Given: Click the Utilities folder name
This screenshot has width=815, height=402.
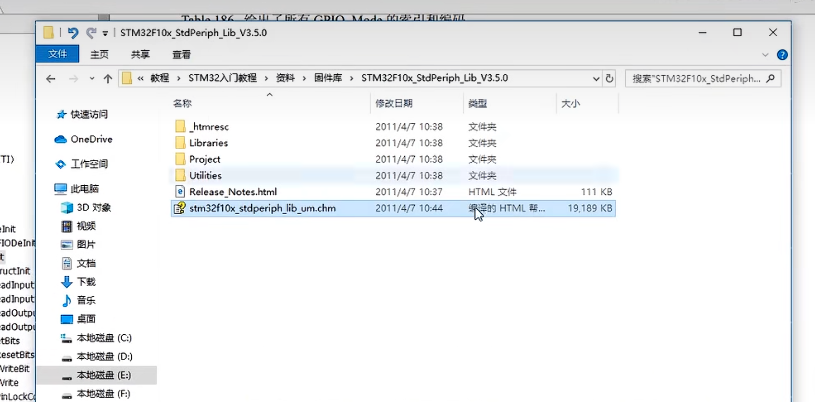Looking at the screenshot, I should click(x=205, y=175).
